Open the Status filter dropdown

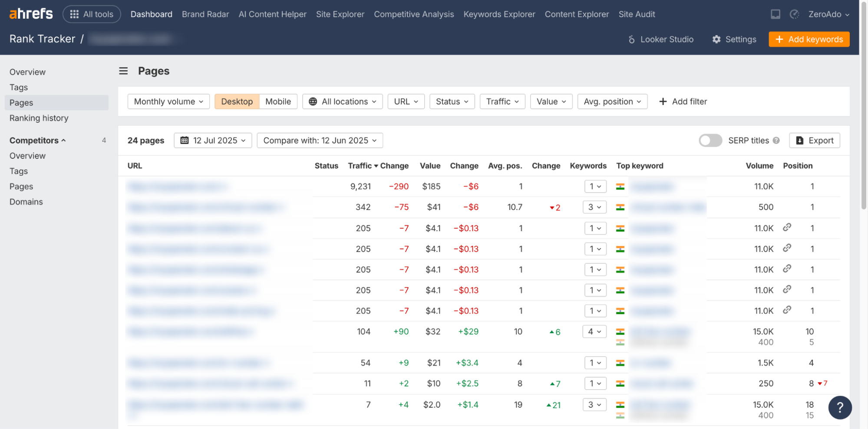point(452,102)
